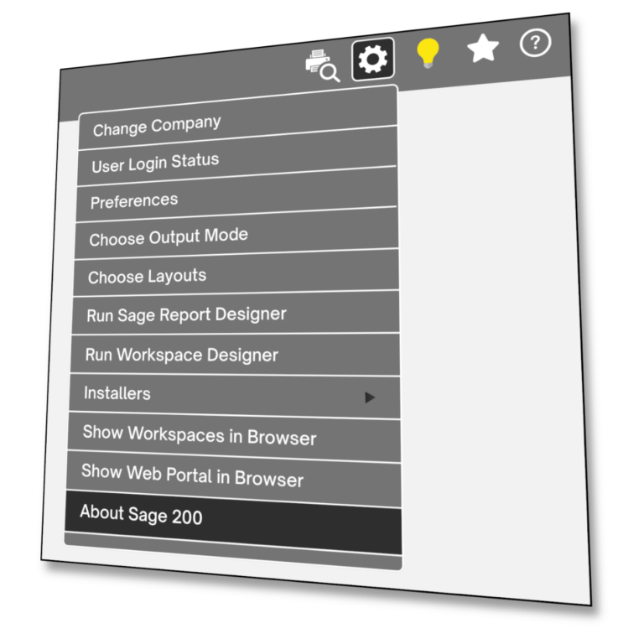
Task: Select Show Workspaces in Browser
Action: pos(234,437)
